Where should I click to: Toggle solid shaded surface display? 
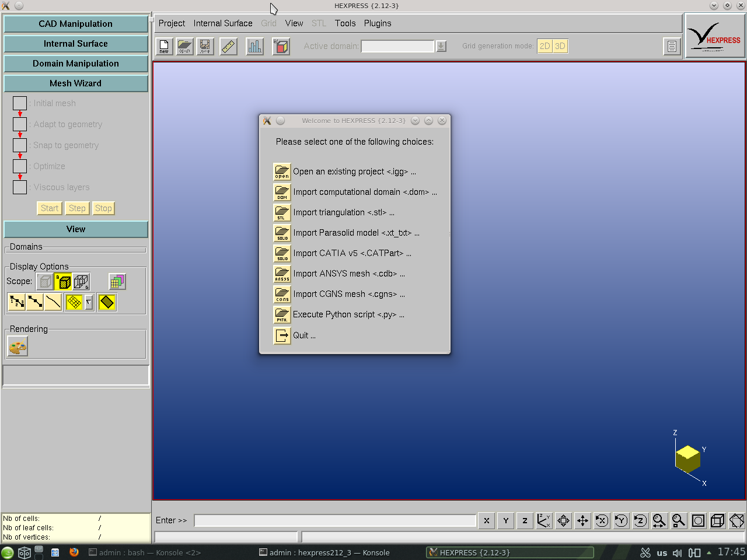pos(107,302)
